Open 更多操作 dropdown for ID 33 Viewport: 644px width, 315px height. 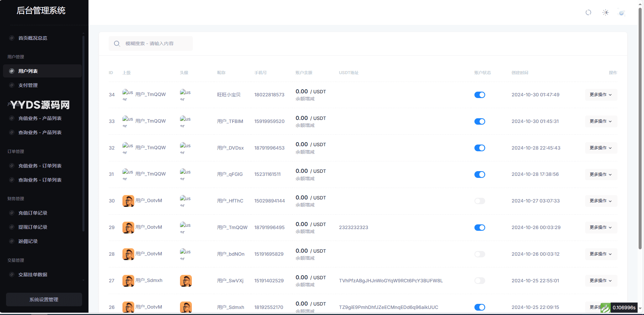601,121
